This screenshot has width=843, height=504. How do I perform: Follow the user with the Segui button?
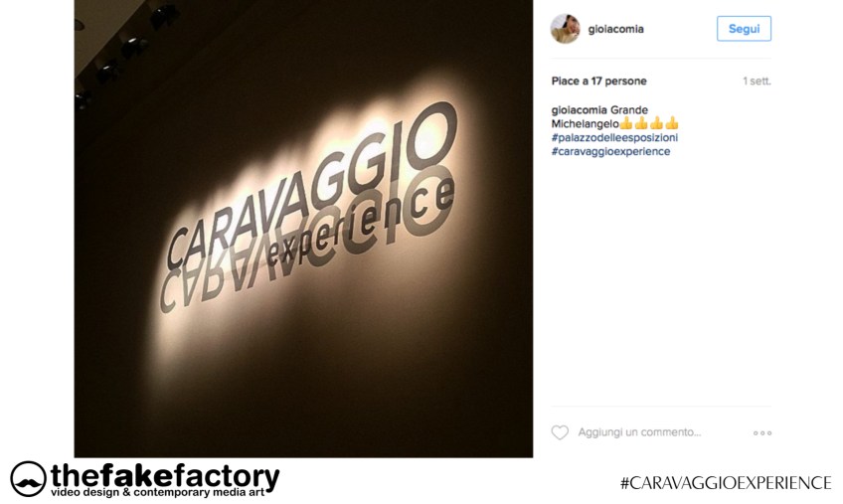[x=744, y=29]
